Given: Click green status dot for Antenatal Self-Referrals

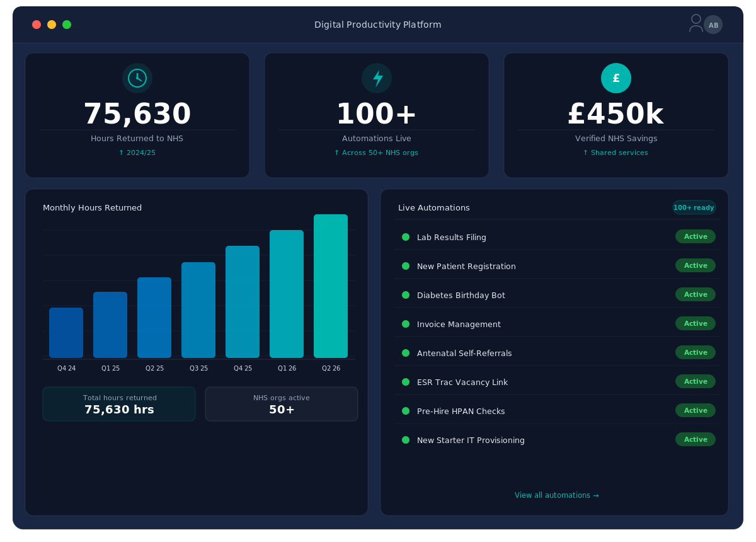Looking at the screenshot, I should coord(406,353).
